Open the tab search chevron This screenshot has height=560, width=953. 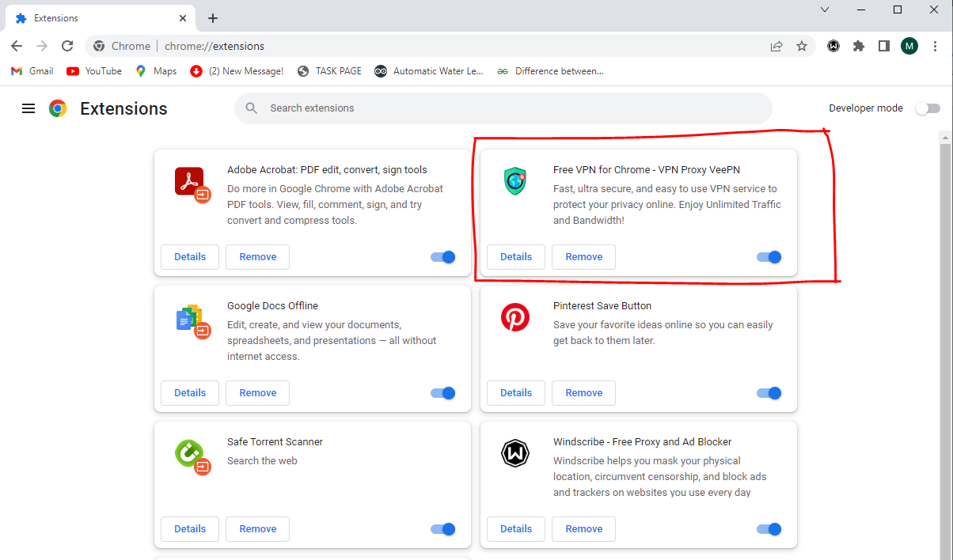pyautogui.click(x=825, y=9)
